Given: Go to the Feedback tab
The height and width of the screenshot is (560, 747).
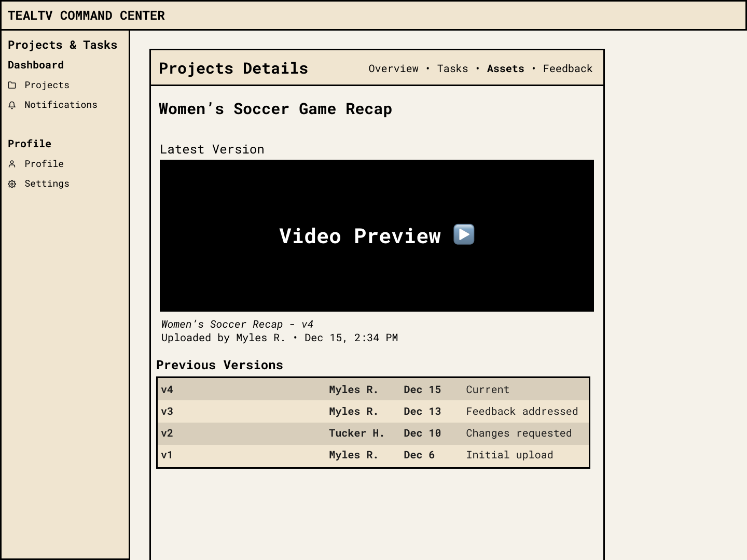Looking at the screenshot, I should [x=568, y=69].
